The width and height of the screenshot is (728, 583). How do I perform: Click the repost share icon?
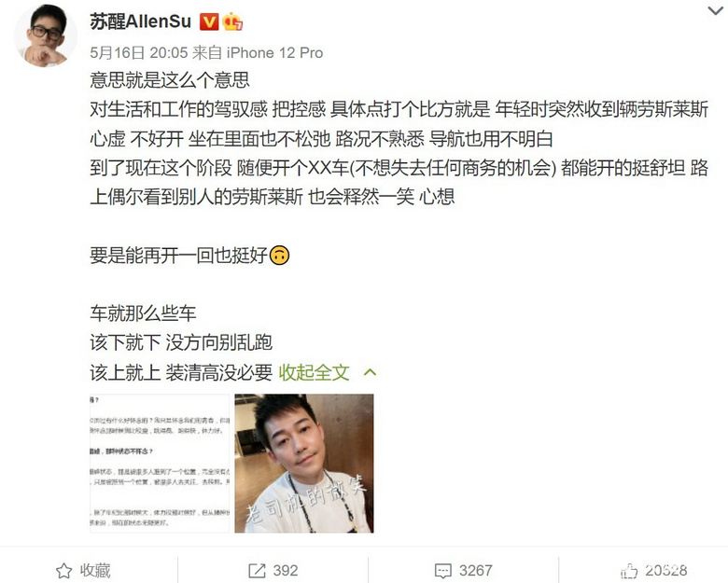click(257, 571)
